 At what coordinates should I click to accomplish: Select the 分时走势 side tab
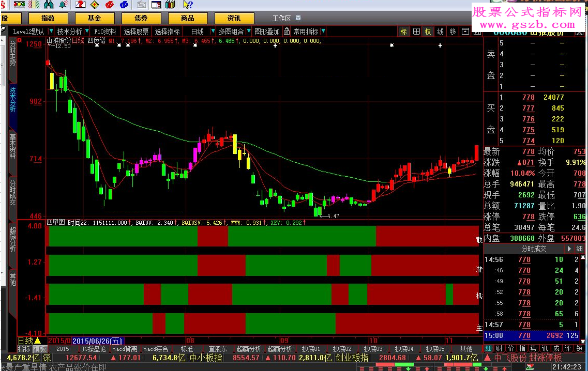[13, 55]
